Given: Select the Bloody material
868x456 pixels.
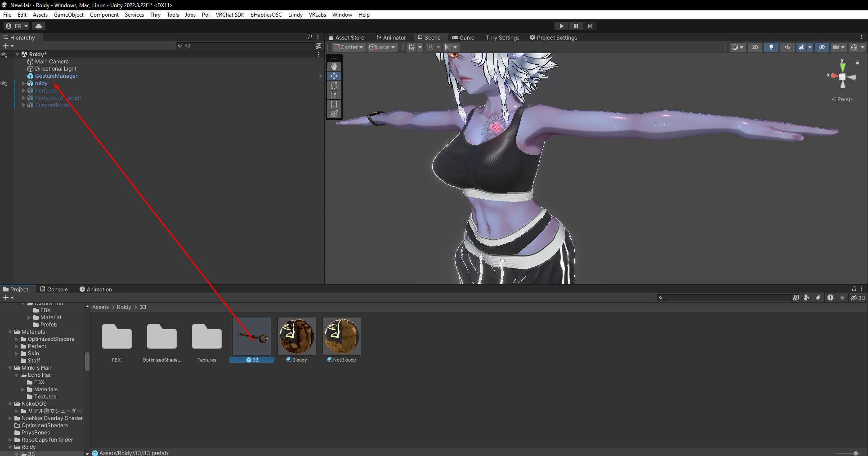Looking at the screenshot, I should (x=297, y=340).
